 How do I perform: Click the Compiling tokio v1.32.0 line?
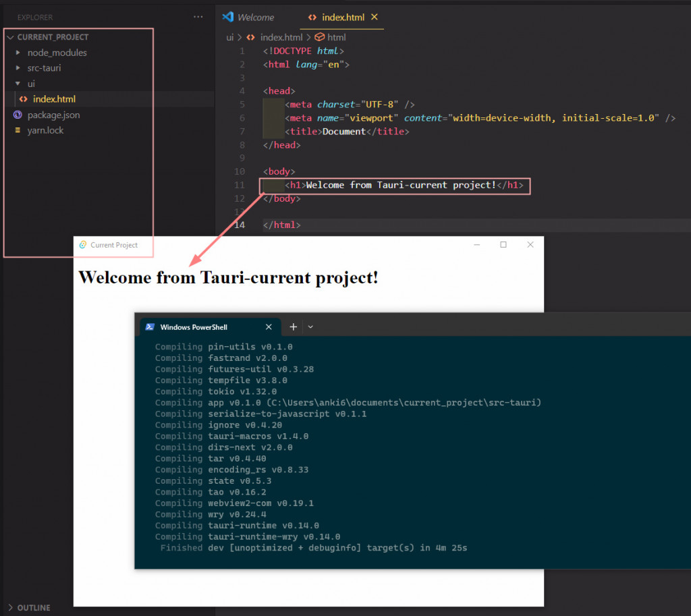pos(216,391)
